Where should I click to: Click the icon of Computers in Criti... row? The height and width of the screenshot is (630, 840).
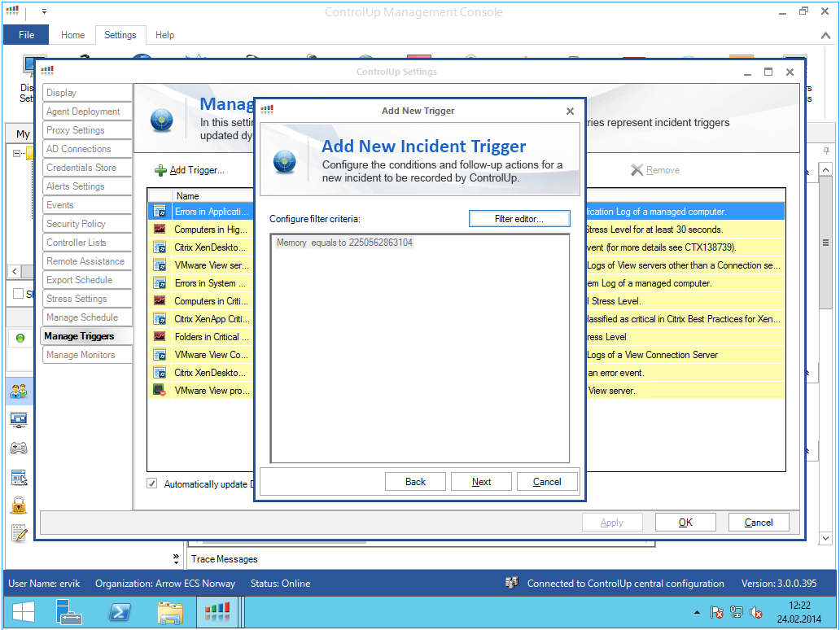point(160,301)
